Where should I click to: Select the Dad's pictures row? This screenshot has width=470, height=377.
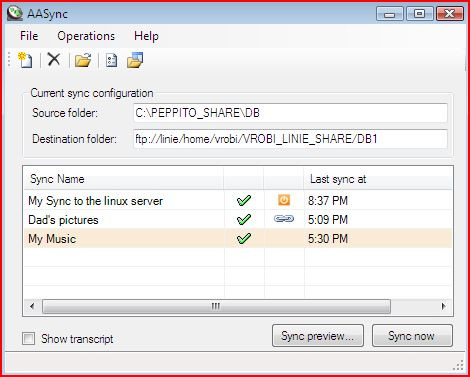coord(238,219)
